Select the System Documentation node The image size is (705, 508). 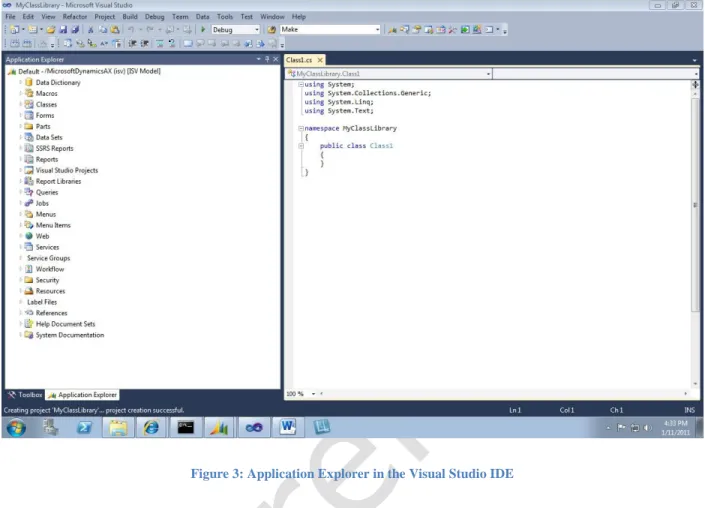point(70,335)
